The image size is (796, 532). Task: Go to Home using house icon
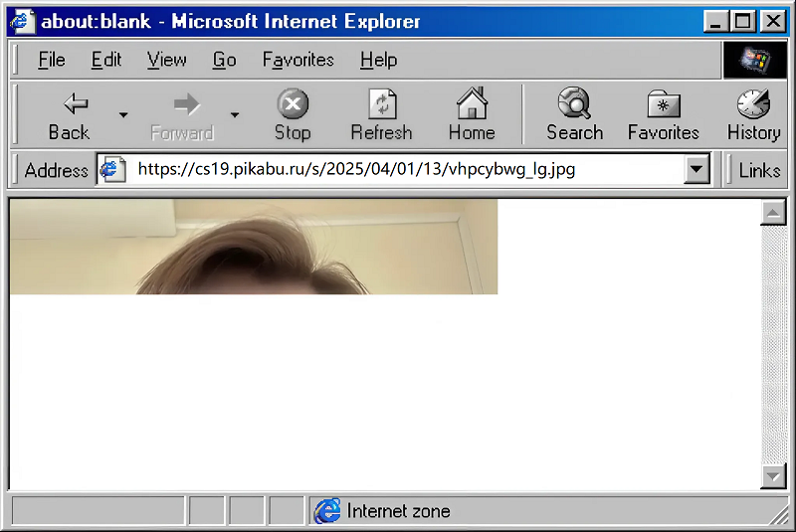472,103
